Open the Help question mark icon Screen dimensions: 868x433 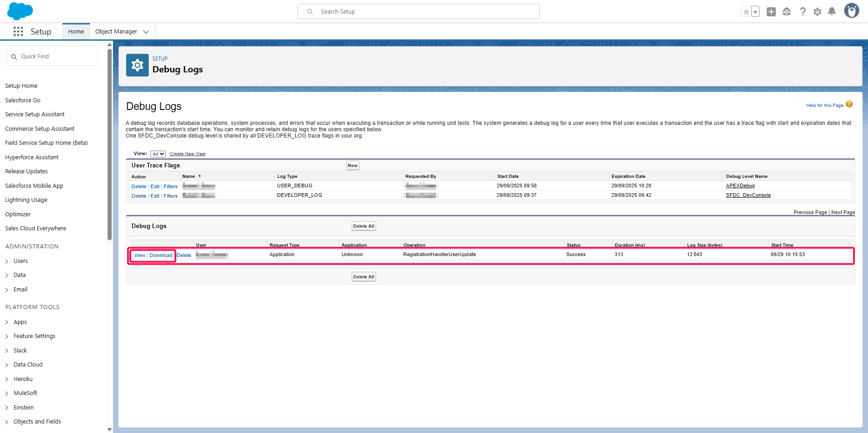pyautogui.click(x=802, y=12)
